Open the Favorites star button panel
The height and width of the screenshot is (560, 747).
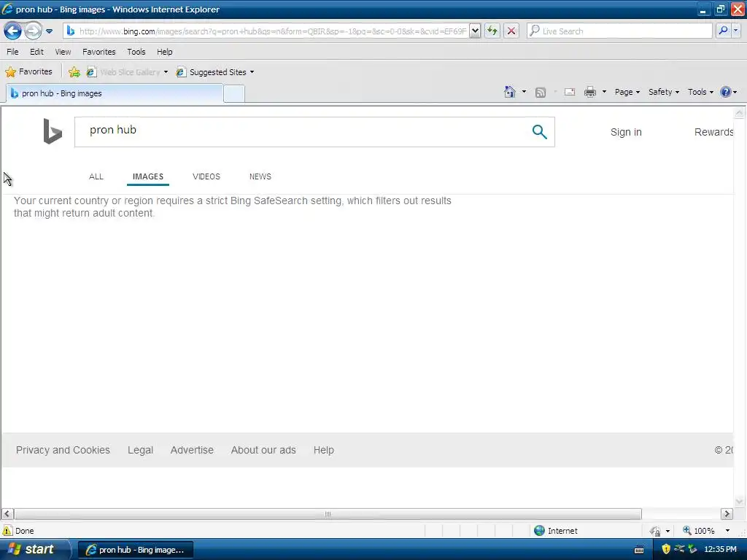(x=28, y=72)
